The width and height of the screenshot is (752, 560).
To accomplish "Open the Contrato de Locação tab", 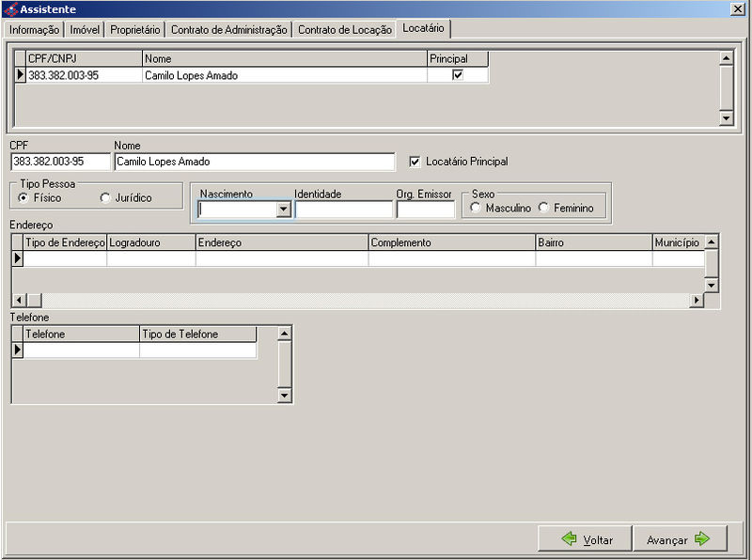I will click(x=344, y=30).
